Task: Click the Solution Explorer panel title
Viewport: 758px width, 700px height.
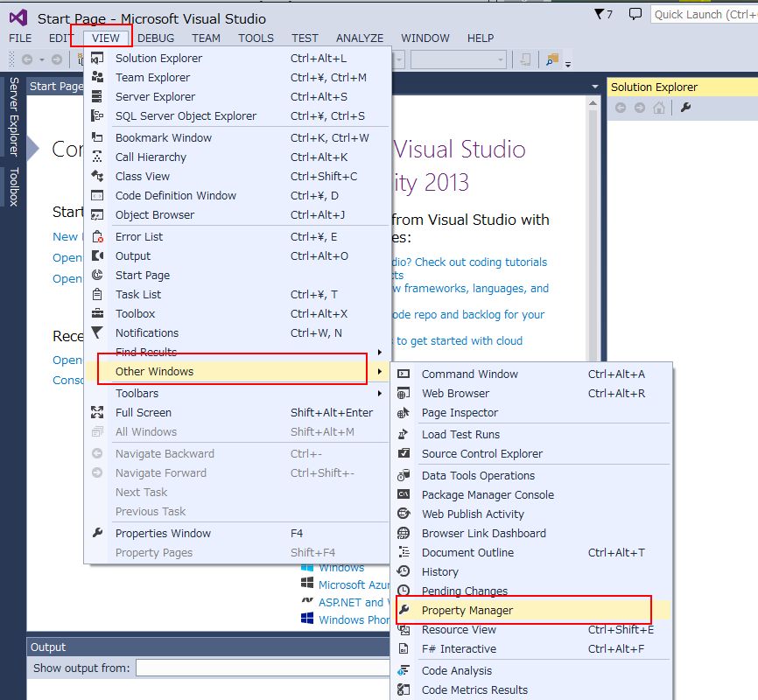Action: click(654, 87)
